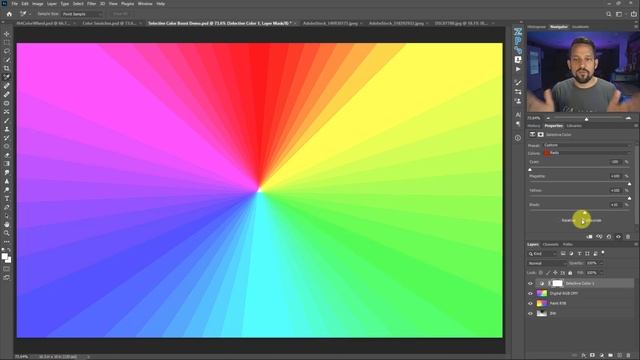
Task: Click the lock all padlock icon
Action: (570, 273)
